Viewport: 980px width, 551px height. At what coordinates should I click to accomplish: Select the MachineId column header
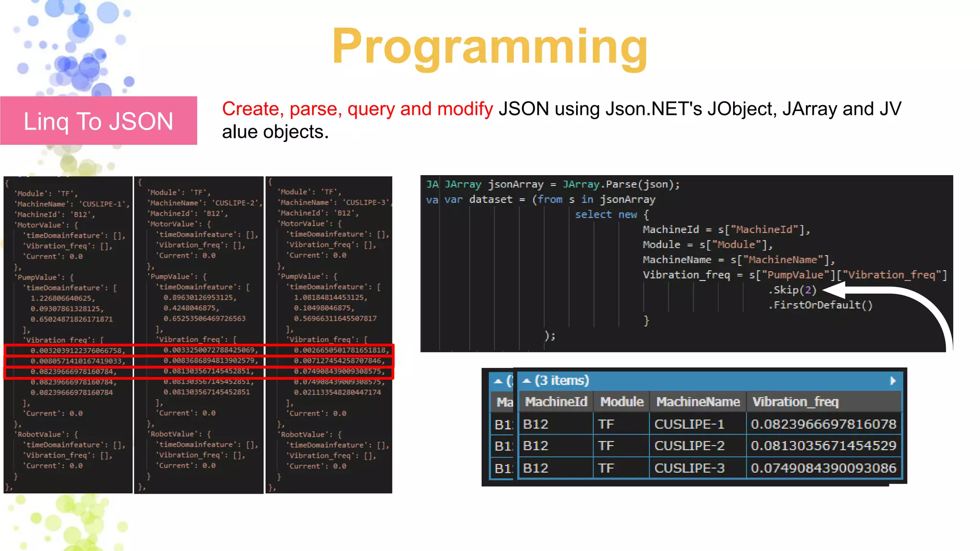coord(556,402)
